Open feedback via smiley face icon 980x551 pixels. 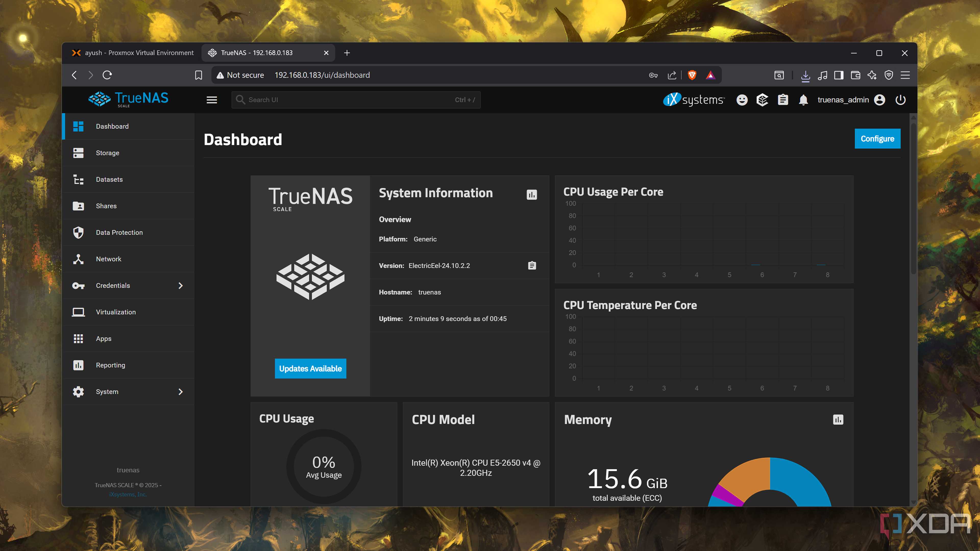pos(742,100)
